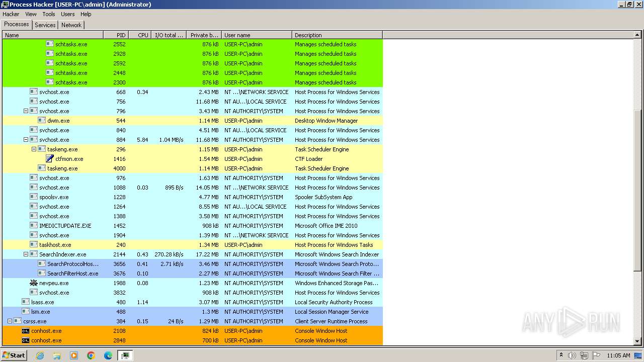Viewport: 644px width, 362px height.
Task: Collapse SearchIndexer.exe tree node
Action: point(26,254)
